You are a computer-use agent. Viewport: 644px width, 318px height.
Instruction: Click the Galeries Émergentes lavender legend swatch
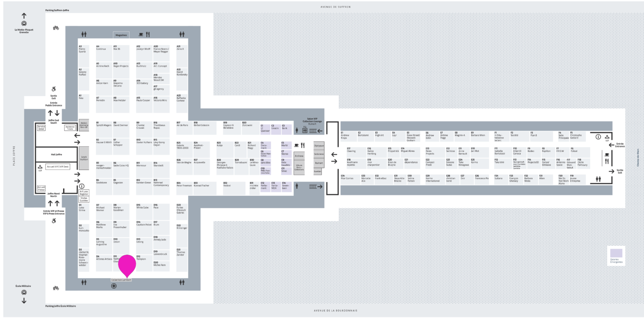tap(616, 253)
